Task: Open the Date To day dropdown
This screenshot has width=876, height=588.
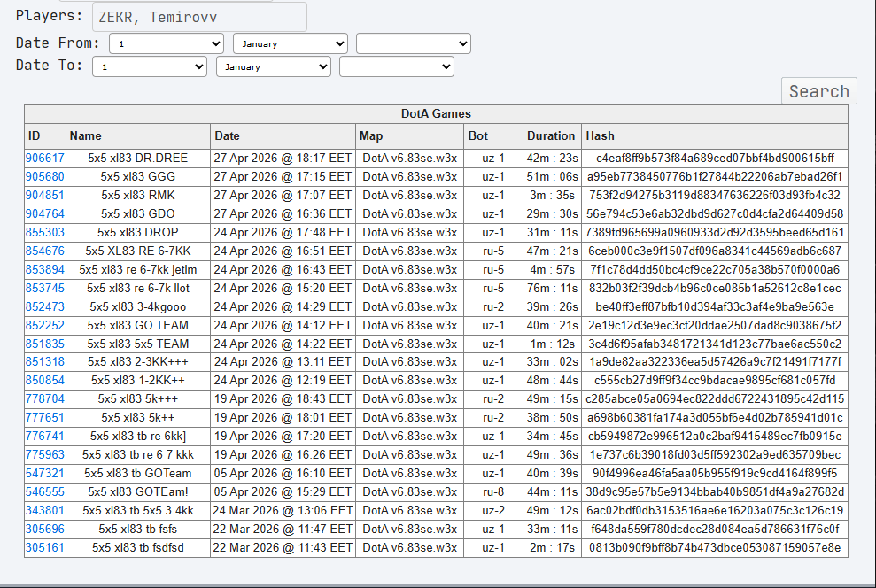Action: pos(150,66)
